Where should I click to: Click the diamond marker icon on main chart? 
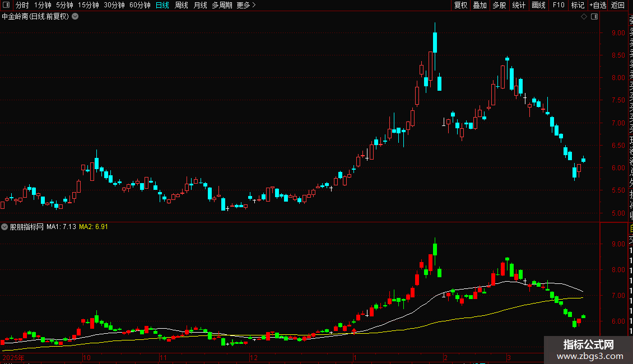coord(584,17)
